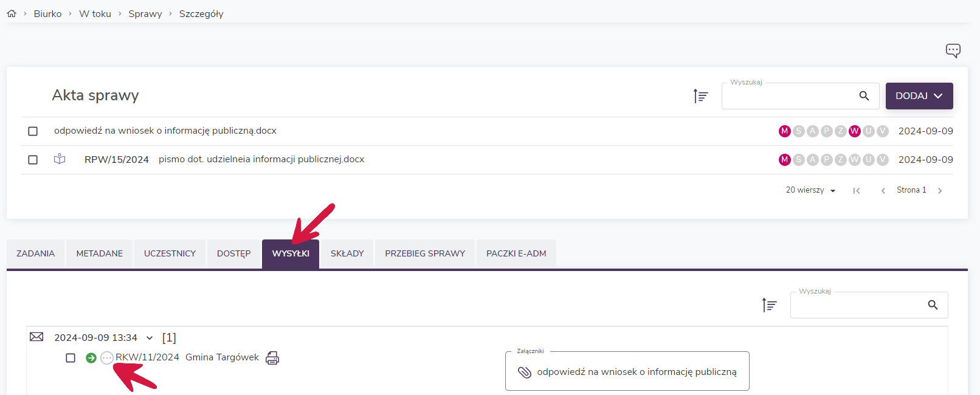Select checkbox for odpowiedź na wniosek document
This screenshot has height=395, width=980.
pyautogui.click(x=33, y=131)
